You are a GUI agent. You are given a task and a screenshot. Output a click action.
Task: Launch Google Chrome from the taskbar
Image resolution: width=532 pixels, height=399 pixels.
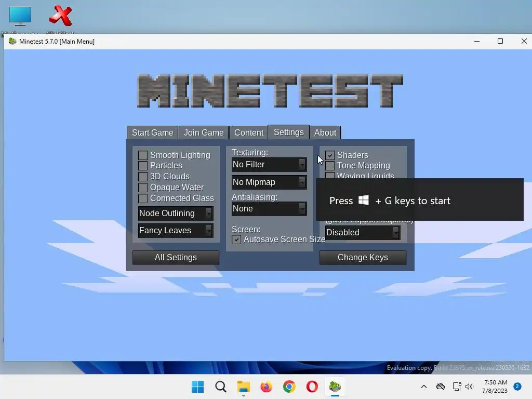pos(289,387)
